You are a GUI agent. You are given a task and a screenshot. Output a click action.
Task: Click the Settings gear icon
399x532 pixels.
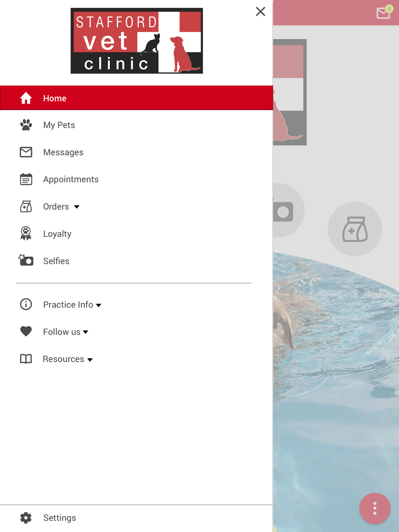26,518
